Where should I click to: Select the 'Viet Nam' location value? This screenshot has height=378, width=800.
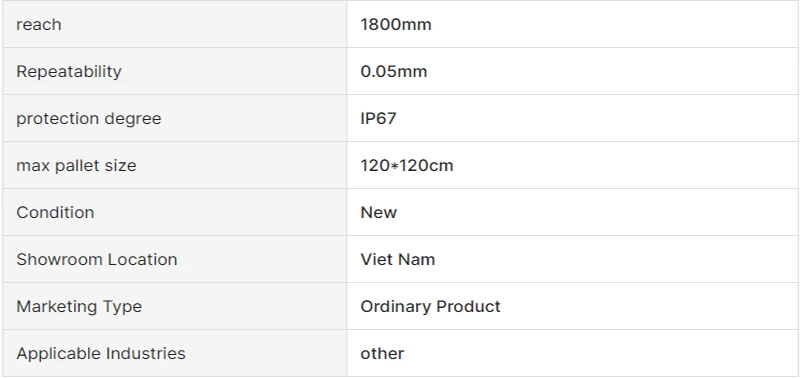point(398,259)
